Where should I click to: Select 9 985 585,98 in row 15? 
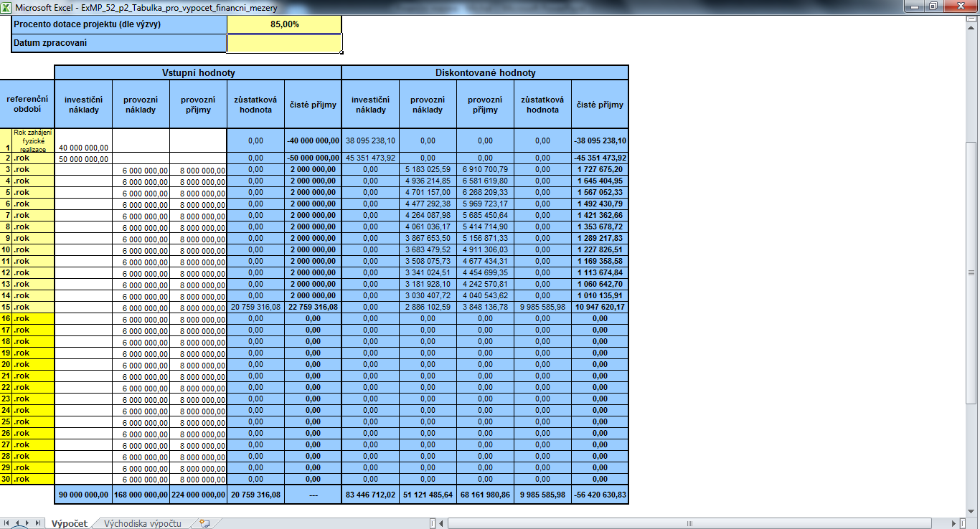pos(542,307)
